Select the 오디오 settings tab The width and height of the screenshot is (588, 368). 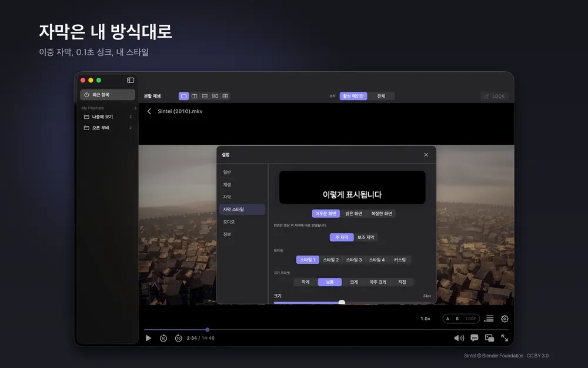(242, 221)
